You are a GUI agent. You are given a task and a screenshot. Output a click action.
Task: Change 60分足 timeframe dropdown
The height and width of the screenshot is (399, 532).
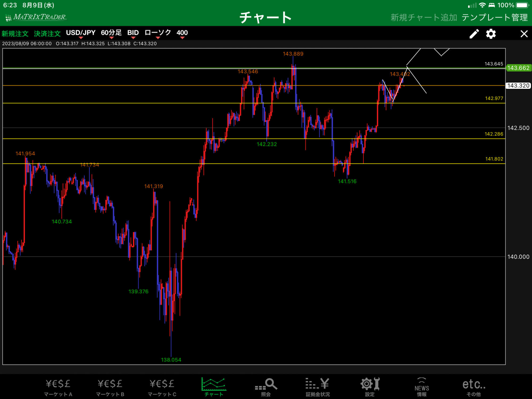(x=111, y=33)
